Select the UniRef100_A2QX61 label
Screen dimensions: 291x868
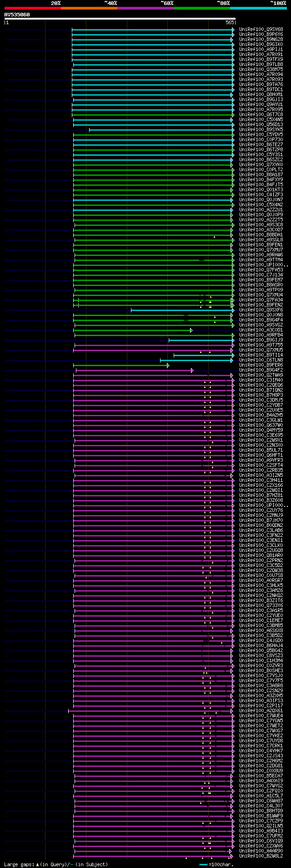tap(261, 711)
